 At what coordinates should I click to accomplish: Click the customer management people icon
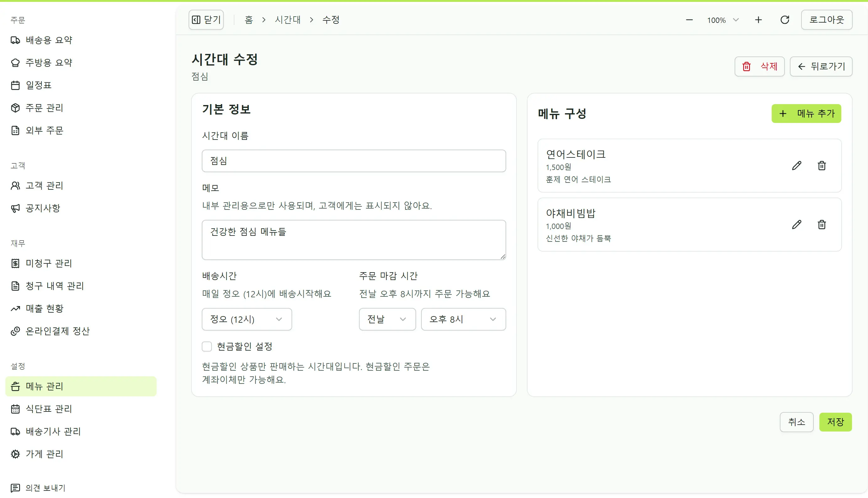pos(15,185)
